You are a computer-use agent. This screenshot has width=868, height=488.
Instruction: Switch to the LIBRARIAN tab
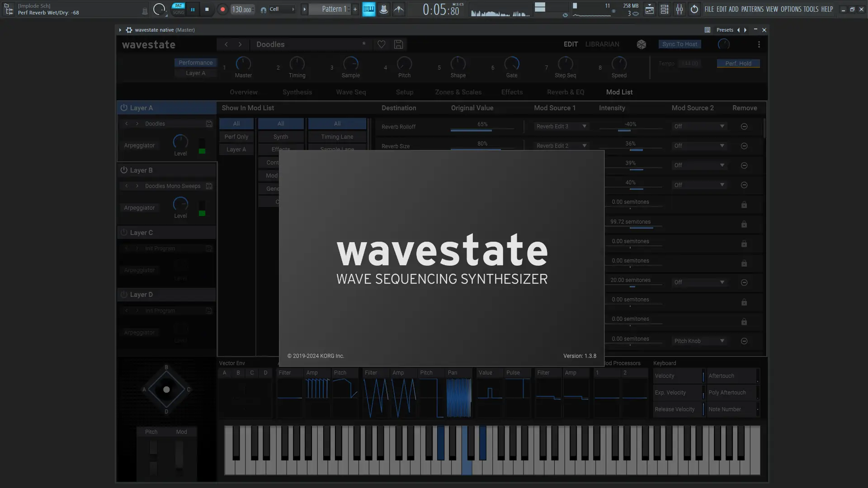(602, 44)
